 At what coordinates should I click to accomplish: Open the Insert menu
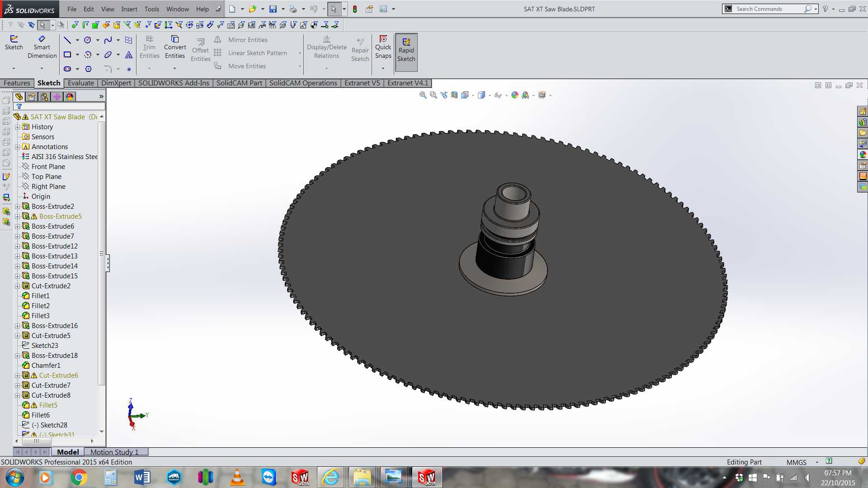click(129, 9)
